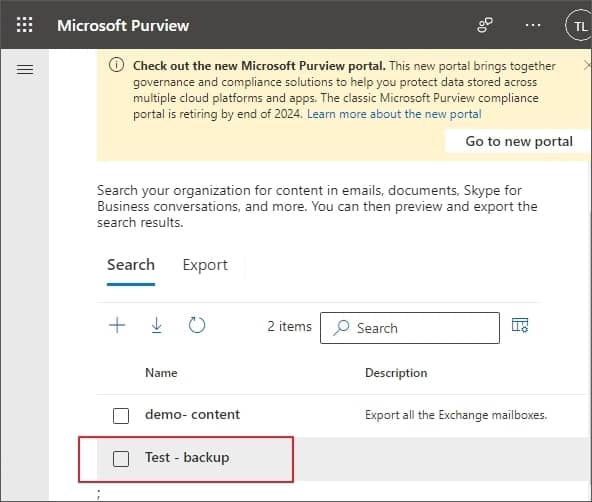Check the Test - backup checkbox
The height and width of the screenshot is (502, 592).
click(121, 459)
